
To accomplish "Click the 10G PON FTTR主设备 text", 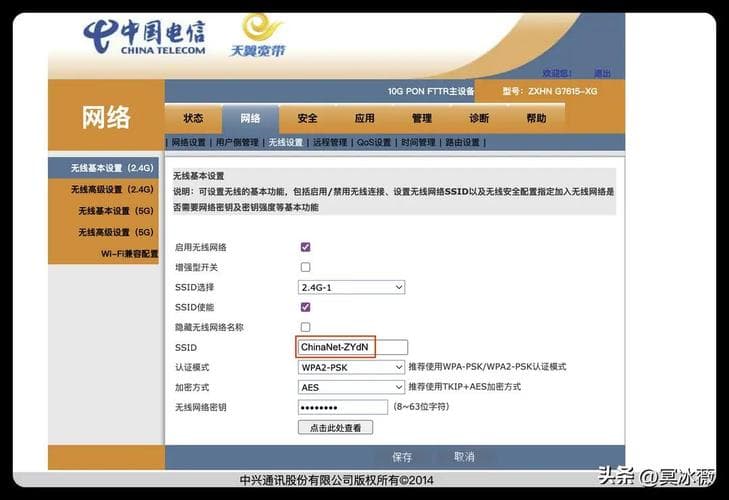I will coord(431,91).
